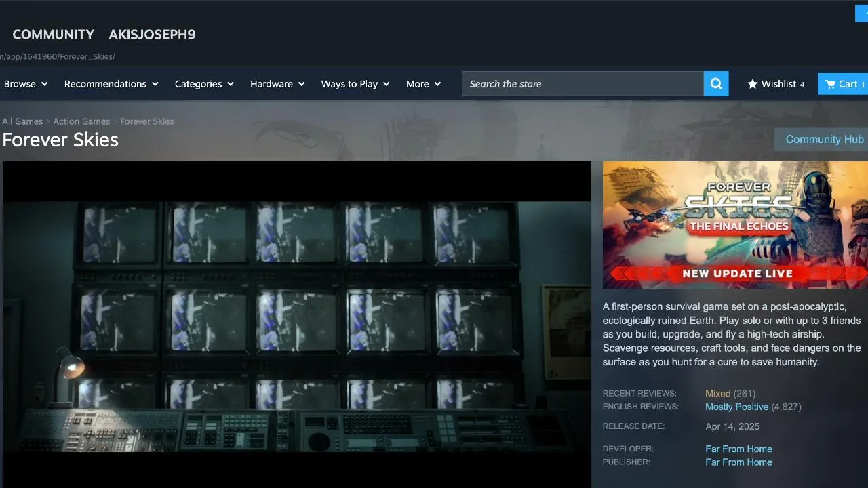
Task: Click the RECENT REVIEWS label
Action: point(639,394)
